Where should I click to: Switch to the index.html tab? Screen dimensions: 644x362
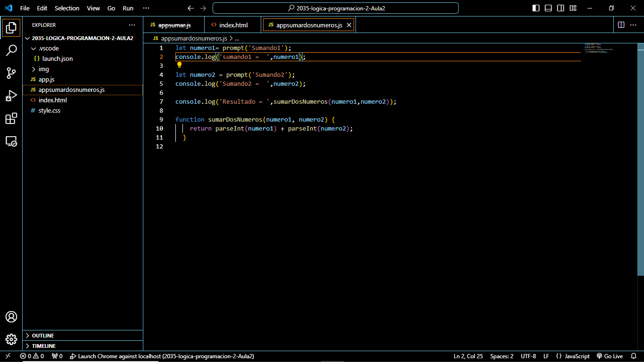point(233,25)
